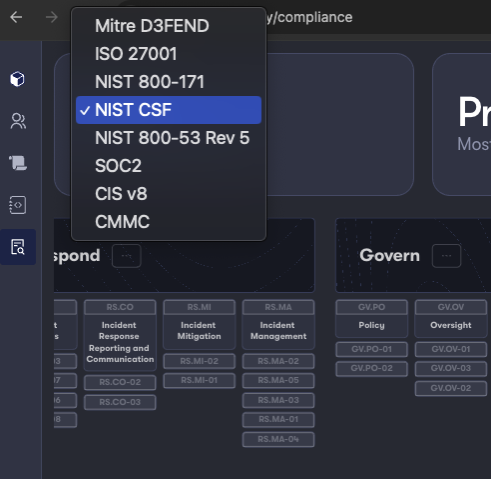Select Mitre D3FEND from the dropdown
491x479 pixels.
pos(169,26)
